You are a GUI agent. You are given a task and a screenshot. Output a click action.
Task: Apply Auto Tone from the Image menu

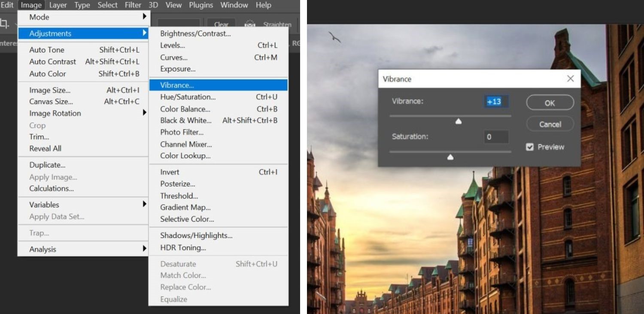coord(46,50)
